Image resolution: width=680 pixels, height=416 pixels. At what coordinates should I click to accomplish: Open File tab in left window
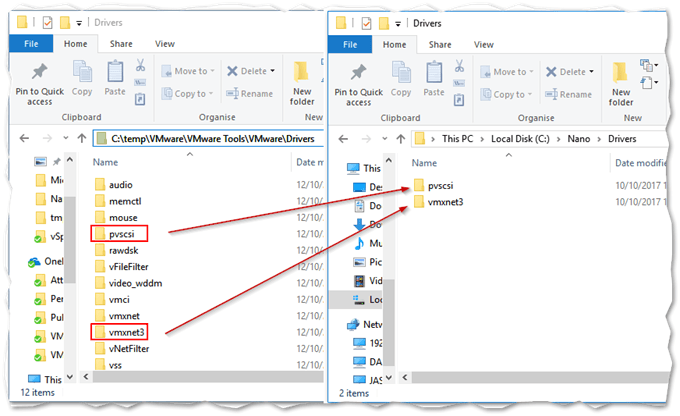point(31,44)
